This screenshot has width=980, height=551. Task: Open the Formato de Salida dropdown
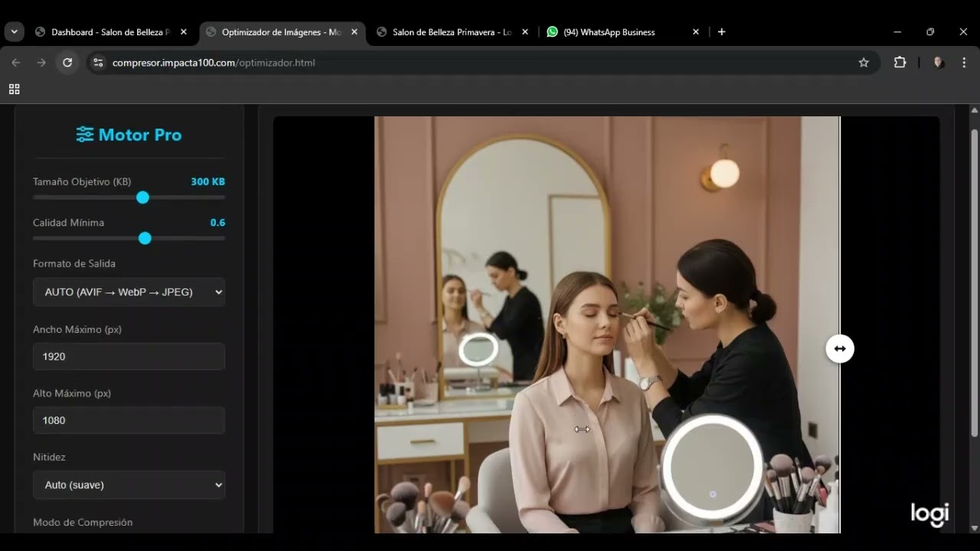(129, 292)
